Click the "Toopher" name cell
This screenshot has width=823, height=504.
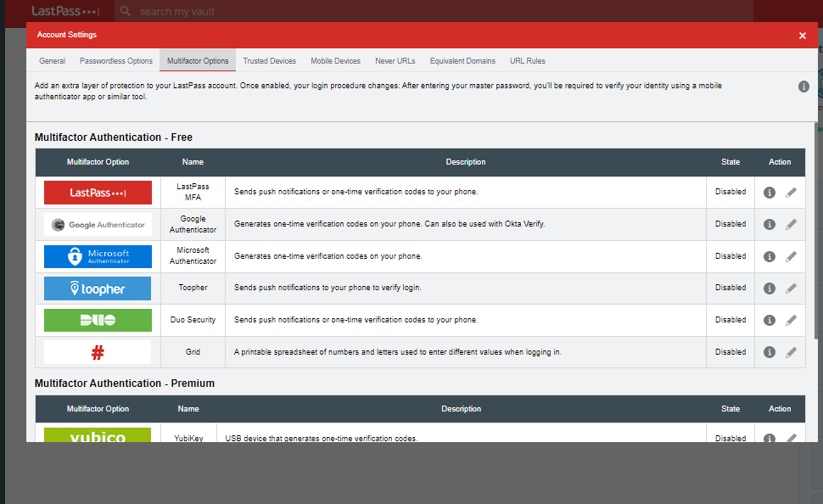coord(193,288)
